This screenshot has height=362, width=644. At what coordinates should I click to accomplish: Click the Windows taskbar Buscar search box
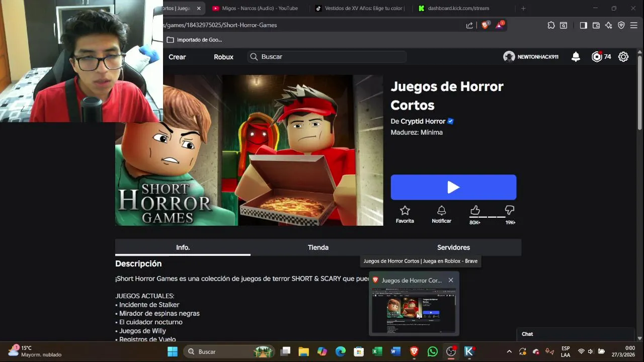click(229, 351)
